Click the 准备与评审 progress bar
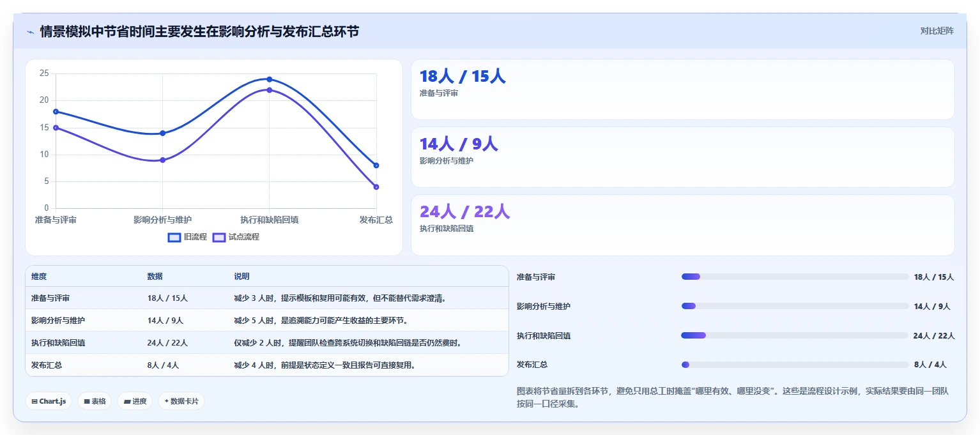This screenshot has width=980, height=435. (x=795, y=277)
